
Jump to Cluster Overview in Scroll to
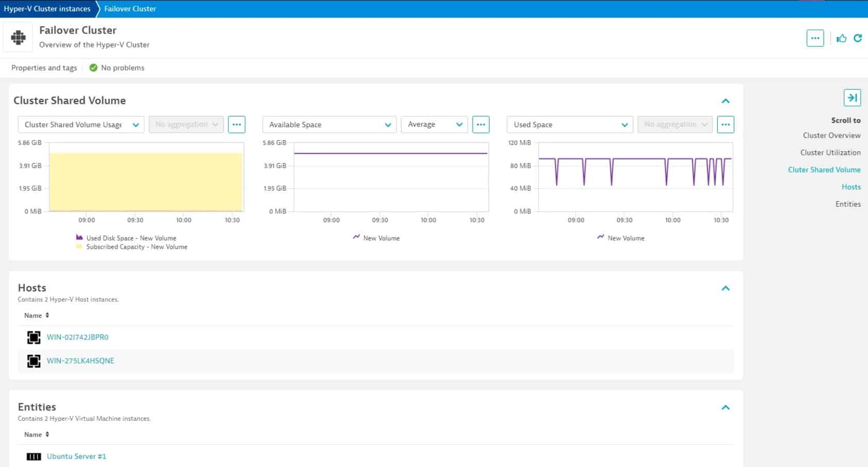point(831,135)
